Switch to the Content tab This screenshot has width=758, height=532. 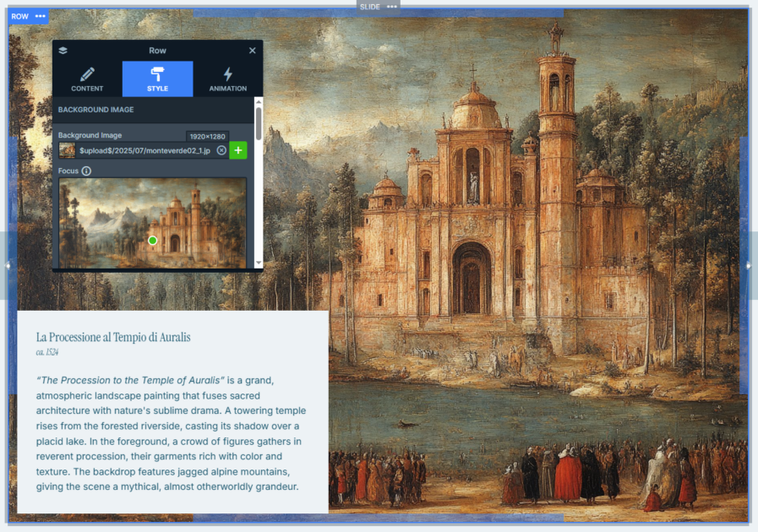pyautogui.click(x=87, y=79)
